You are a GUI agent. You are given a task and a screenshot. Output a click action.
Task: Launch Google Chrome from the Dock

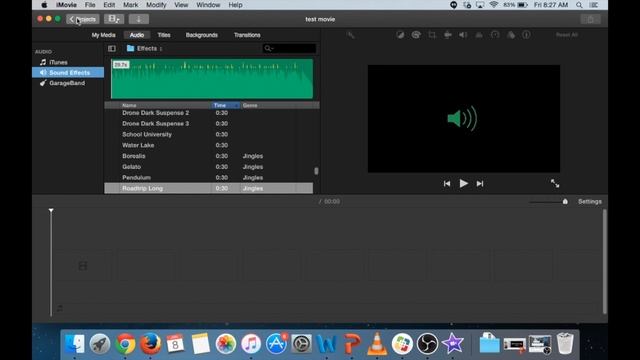[125, 343]
